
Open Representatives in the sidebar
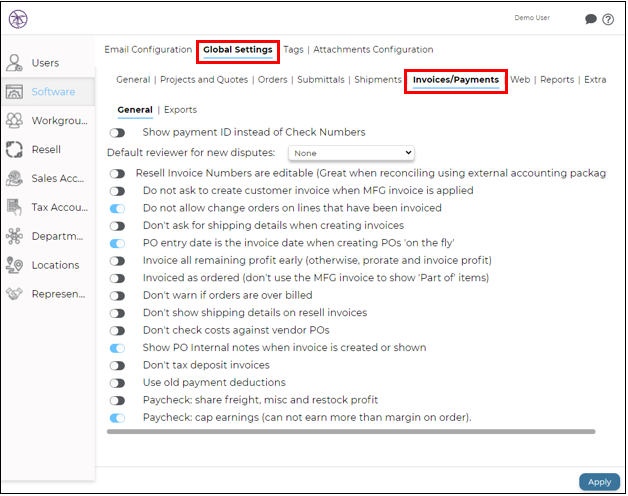tap(58, 294)
